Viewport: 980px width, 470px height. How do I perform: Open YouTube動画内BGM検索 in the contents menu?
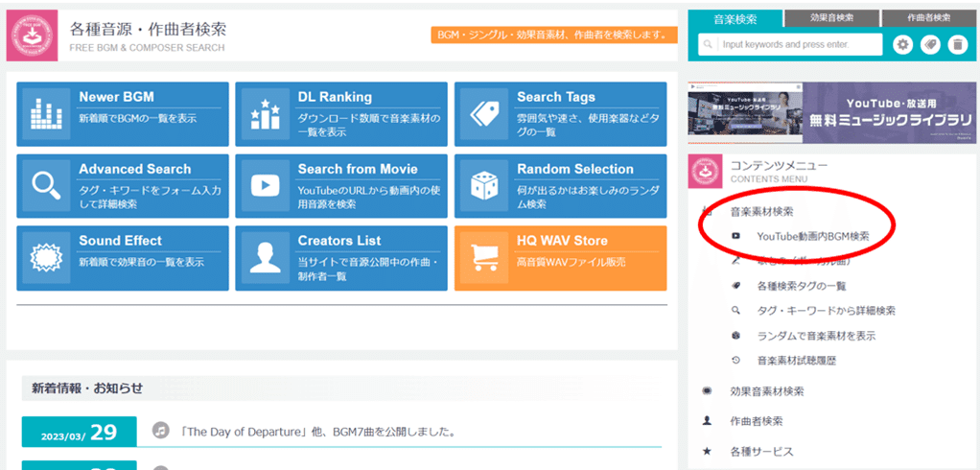(x=813, y=236)
